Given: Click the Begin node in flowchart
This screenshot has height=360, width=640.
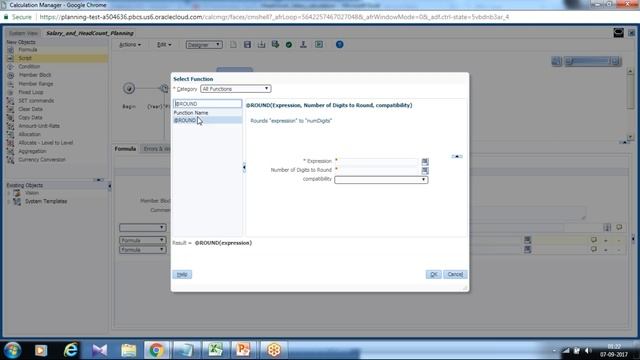Looking at the screenshot, I should (129, 88).
